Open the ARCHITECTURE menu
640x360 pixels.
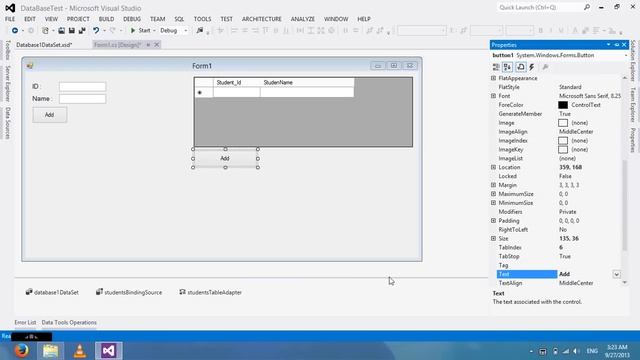[262, 19]
